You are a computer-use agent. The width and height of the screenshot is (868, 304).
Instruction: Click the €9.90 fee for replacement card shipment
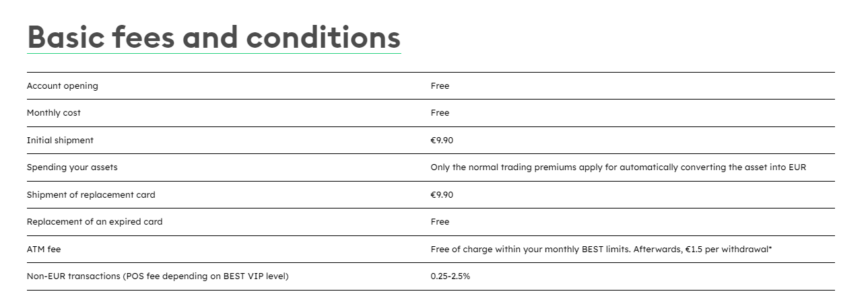[442, 195]
